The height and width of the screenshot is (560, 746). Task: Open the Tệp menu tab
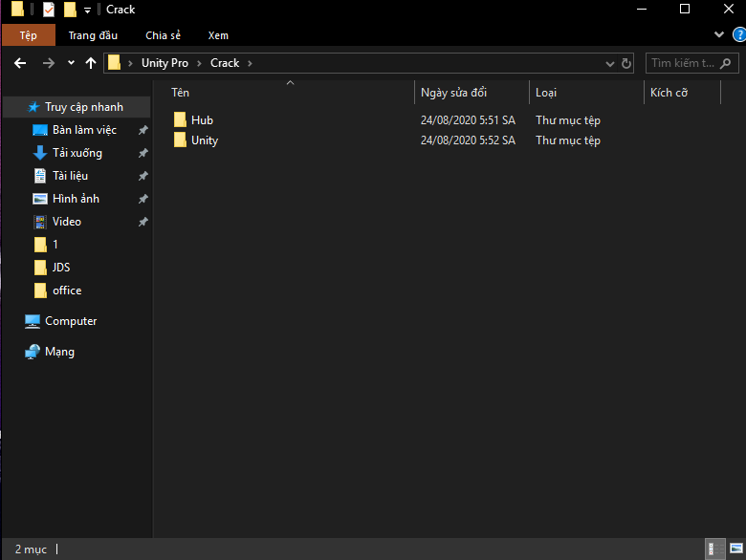[28, 35]
